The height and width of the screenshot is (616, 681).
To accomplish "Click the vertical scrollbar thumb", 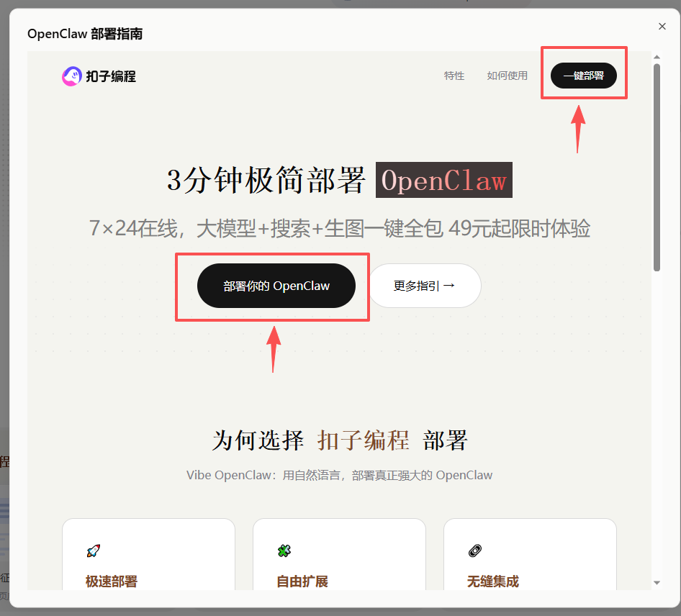I will pyautogui.click(x=657, y=168).
